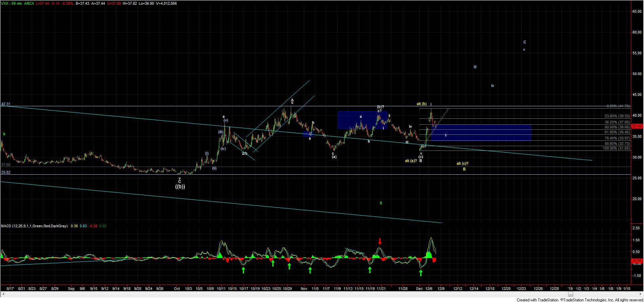Click the '(b)?' wave label above blue box

click(380, 107)
